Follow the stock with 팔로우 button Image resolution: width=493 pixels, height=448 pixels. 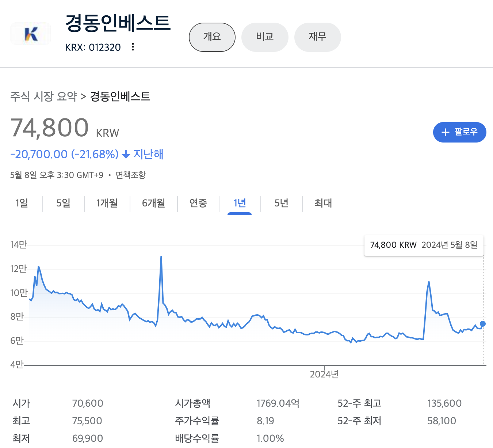(x=459, y=132)
